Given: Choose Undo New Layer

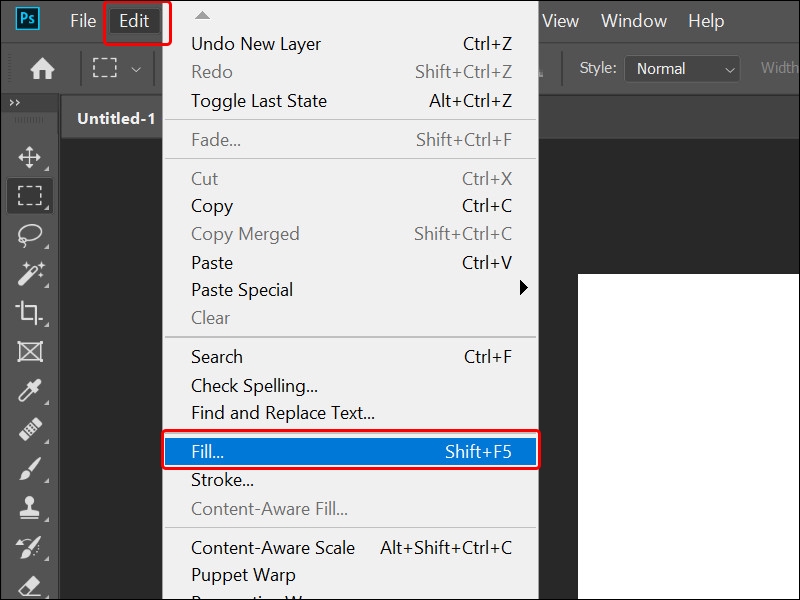Looking at the screenshot, I should click(x=351, y=44).
